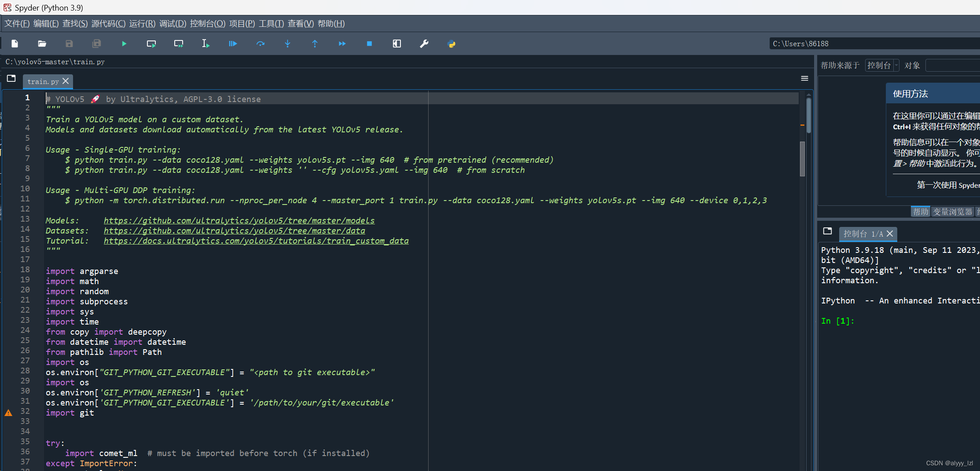This screenshot has height=471, width=980.
Task: Open the 控制台(O) menu
Action: (207, 24)
